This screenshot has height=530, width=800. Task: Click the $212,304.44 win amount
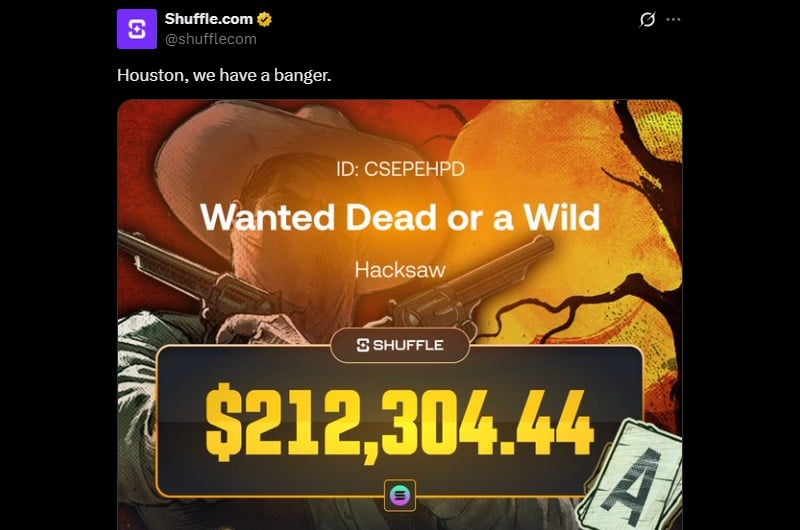point(399,423)
